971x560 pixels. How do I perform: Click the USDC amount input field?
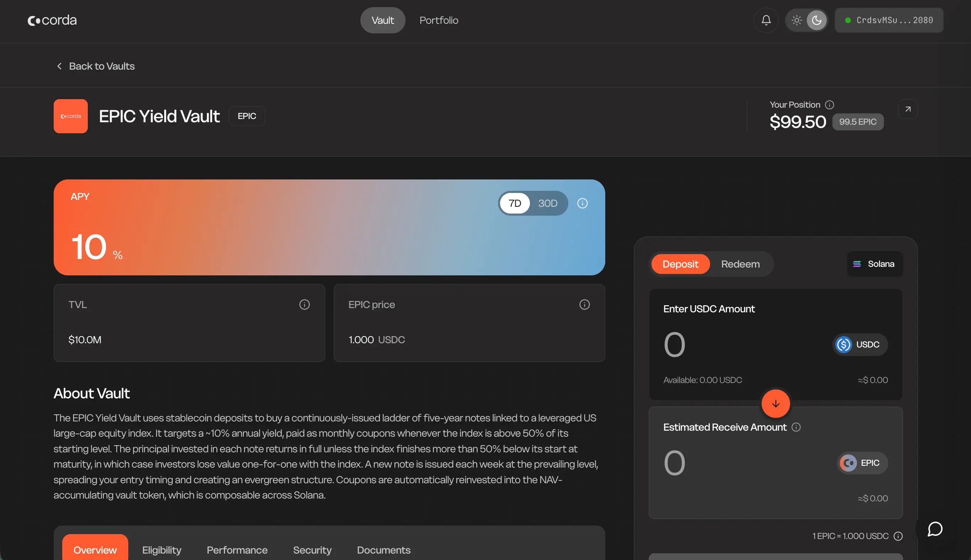[742, 345]
